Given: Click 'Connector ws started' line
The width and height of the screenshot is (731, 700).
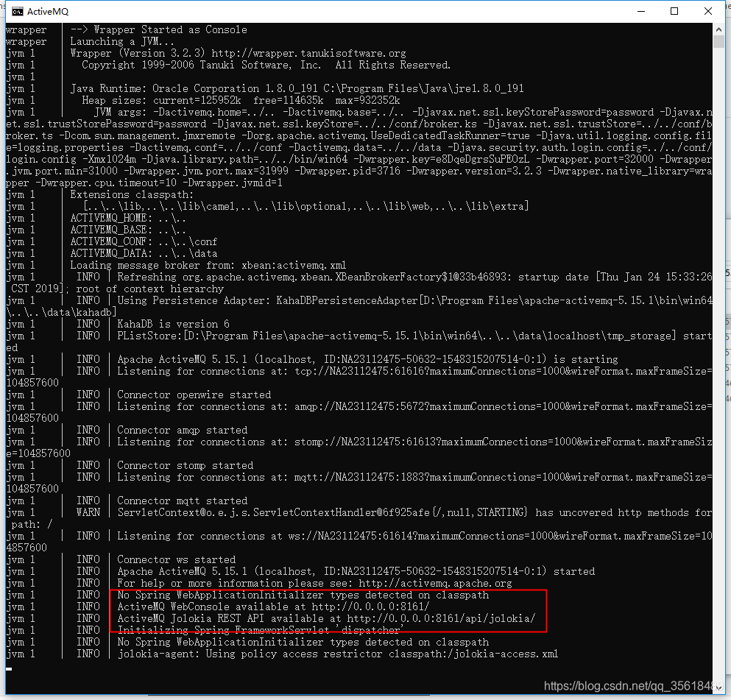Looking at the screenshot, I should click(176, 559).
